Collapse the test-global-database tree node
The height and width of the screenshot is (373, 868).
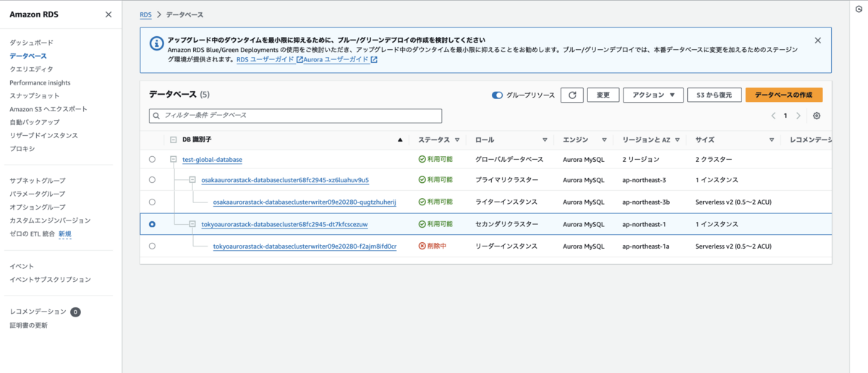click(x=174, y=159)
